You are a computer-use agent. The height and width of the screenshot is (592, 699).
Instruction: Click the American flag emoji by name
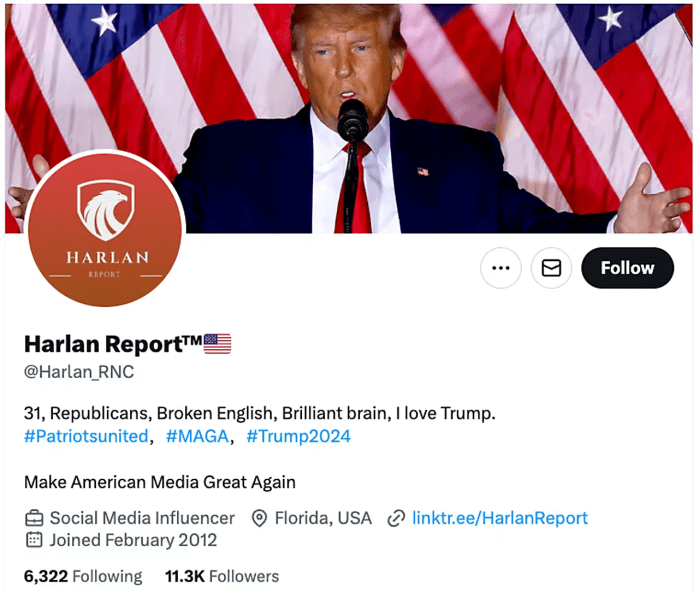click(x=218, y=344)
